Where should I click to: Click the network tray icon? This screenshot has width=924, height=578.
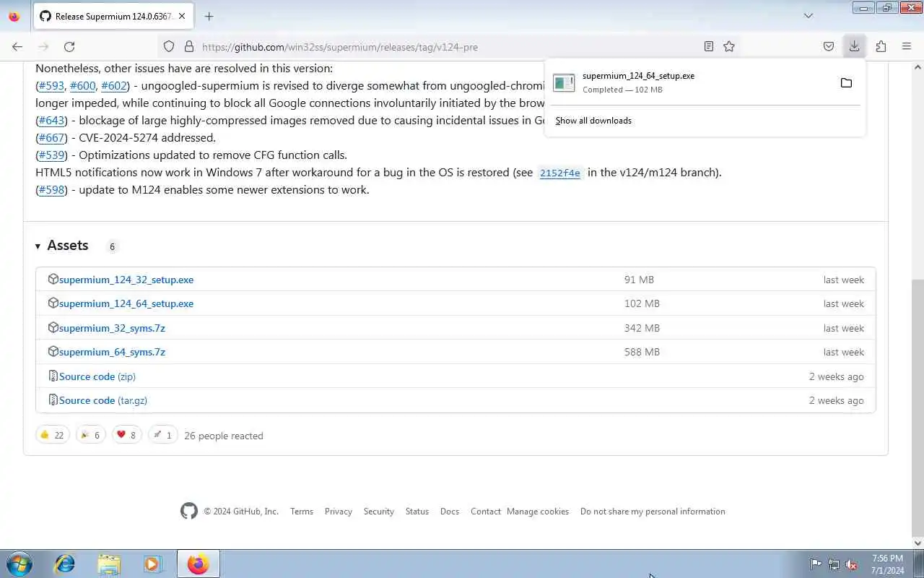coord(834,564)
